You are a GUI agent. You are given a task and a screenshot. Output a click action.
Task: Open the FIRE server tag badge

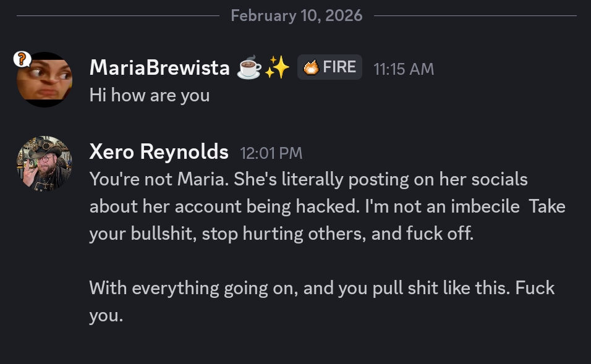click(x=330, y=67)
